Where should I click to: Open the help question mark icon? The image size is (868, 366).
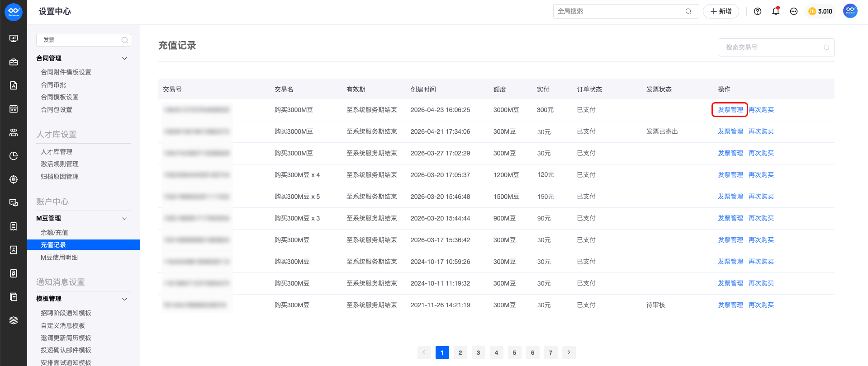point(757,11)
